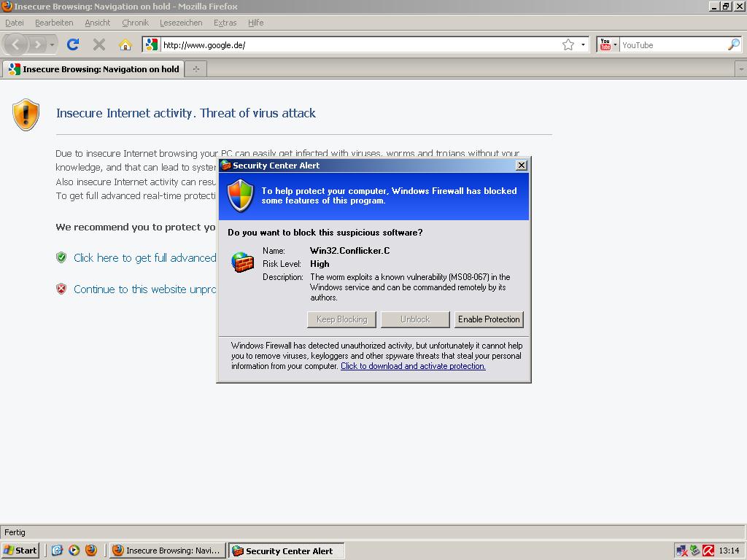This screenshot has height=560, width=747.
Task: Open the Datei menu
Action: [15, 23]
